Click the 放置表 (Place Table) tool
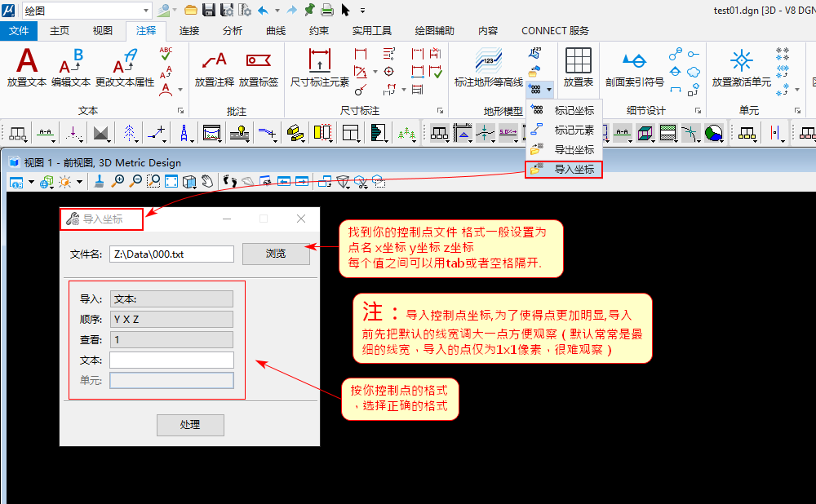816x504 pixels. pos(579,67)
